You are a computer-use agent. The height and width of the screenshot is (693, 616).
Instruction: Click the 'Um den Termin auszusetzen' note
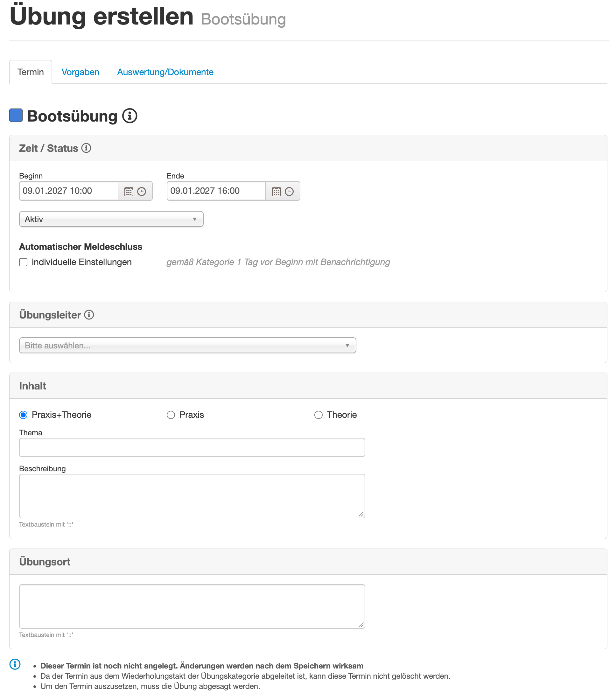click(150, 686)
